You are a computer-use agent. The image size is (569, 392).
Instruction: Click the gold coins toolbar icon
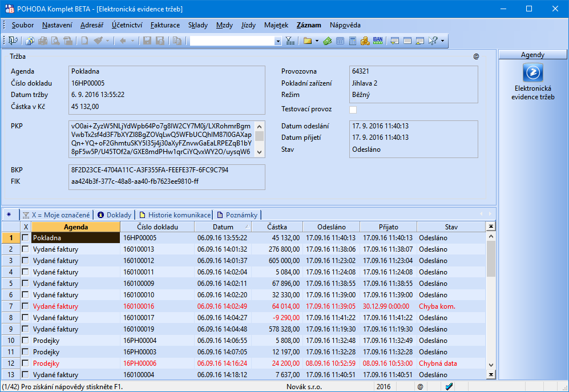point(365,41)
